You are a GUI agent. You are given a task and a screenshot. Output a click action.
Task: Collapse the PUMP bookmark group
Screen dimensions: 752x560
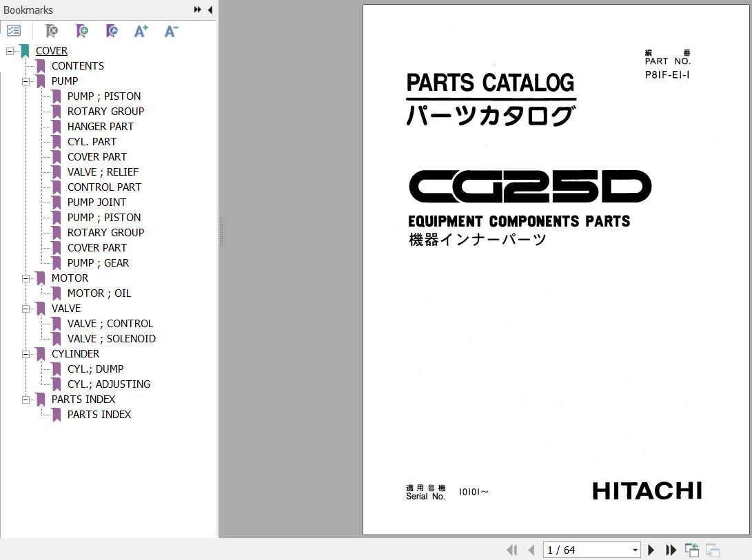(x=26, y=81)
